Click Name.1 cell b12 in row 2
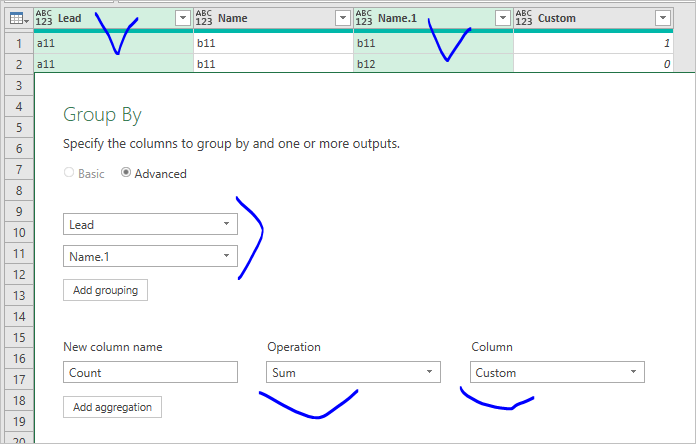 click(x=433, y=63)
